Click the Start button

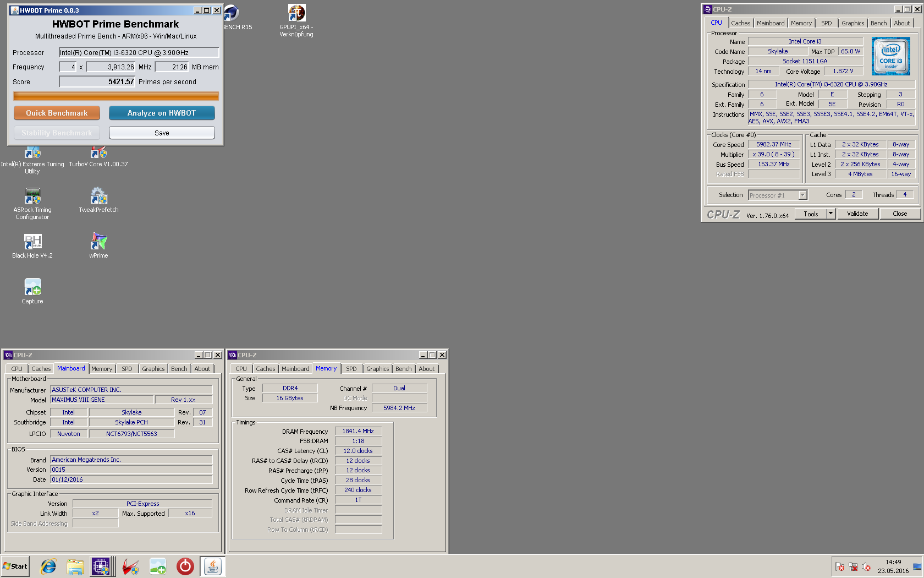click(x=15, y=566)
